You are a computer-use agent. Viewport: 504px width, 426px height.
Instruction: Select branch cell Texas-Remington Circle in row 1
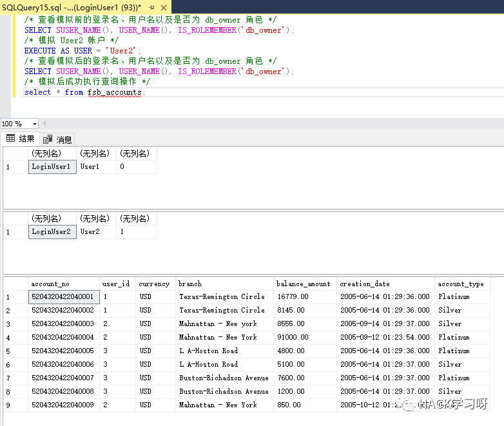225,296
